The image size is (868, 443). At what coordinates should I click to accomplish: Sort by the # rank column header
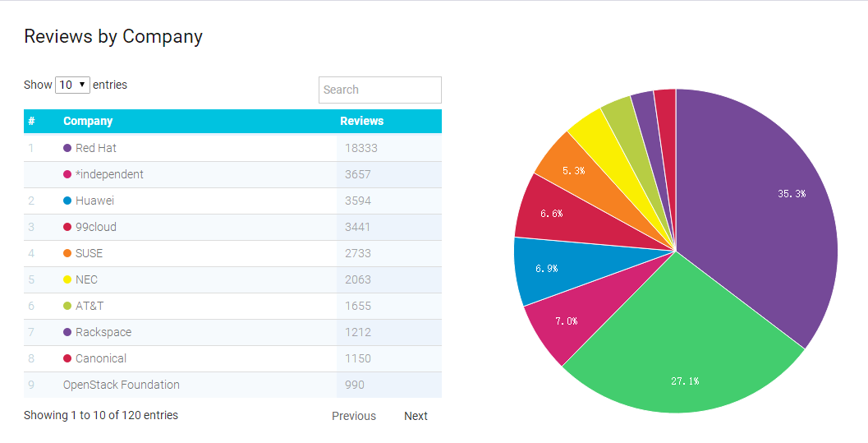click(x=31, y=122)
